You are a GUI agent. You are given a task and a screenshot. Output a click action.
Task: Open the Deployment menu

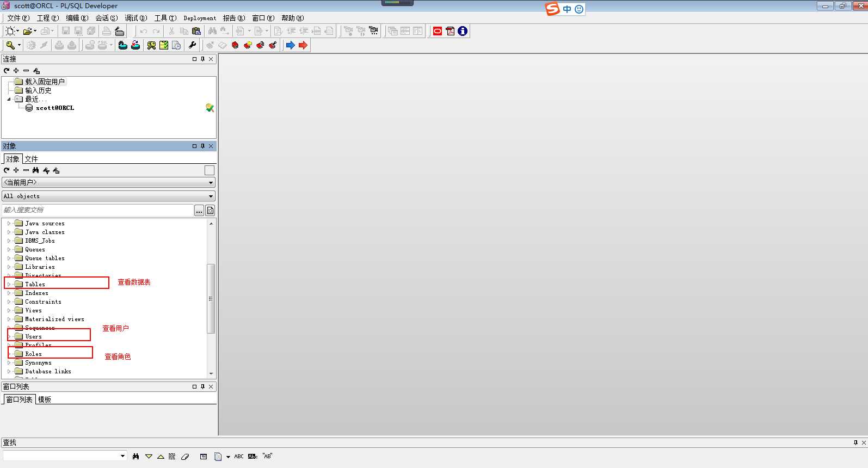point(200,18)
